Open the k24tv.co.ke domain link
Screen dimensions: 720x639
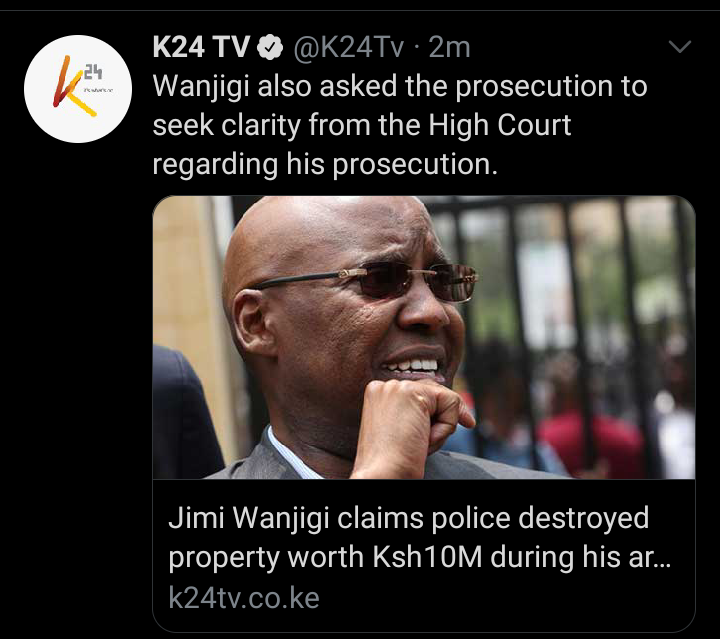tap(244, 597)
